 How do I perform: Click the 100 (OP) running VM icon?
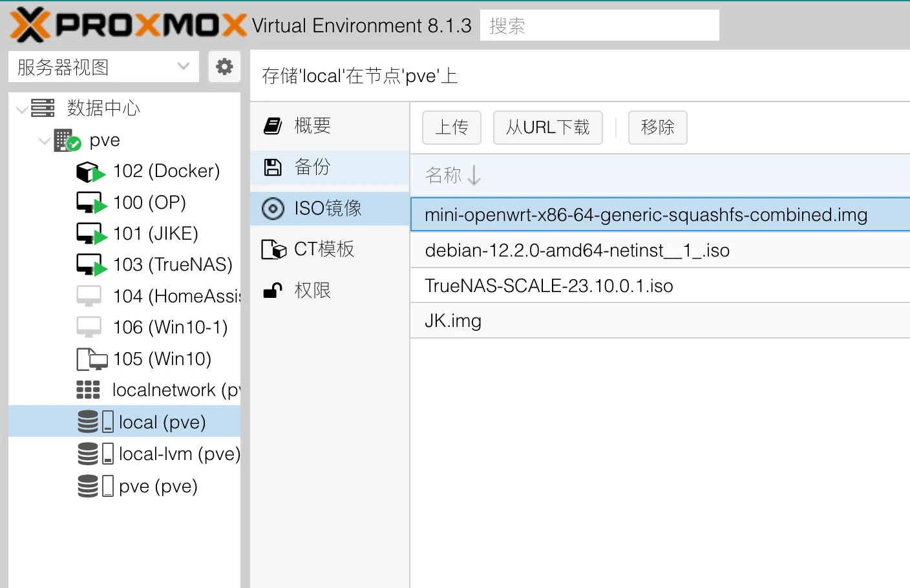tap(91, 203)
